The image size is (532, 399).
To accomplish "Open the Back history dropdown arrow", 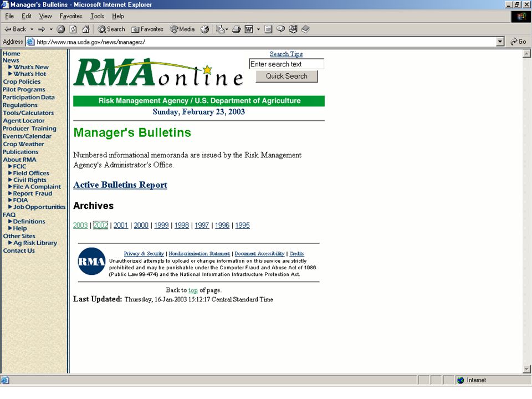I will pyautogui.click(x=32, y=29).
